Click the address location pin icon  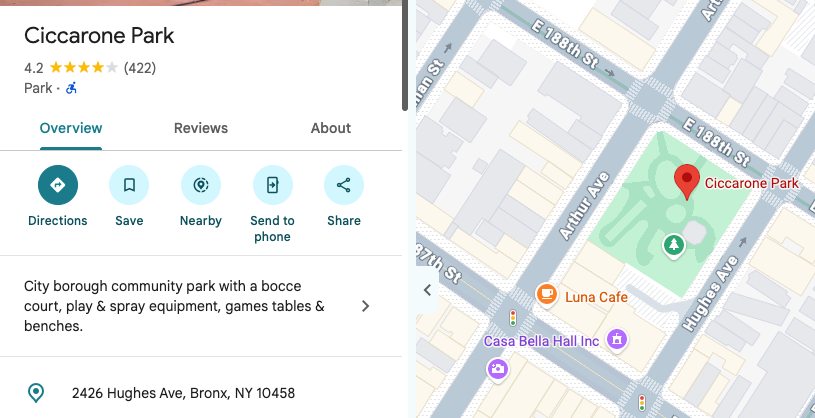click(36, 393)
